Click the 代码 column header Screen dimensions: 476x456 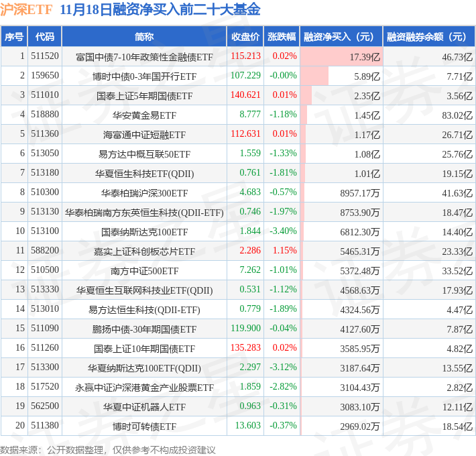click(45, 37)
